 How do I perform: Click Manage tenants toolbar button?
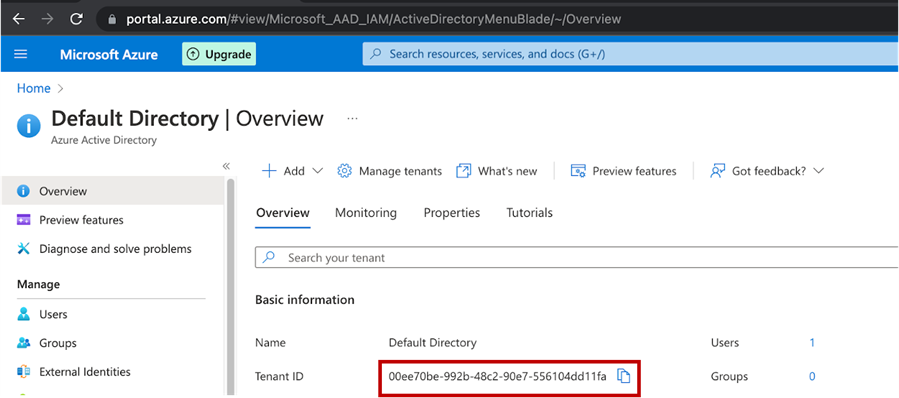point(389,171)
